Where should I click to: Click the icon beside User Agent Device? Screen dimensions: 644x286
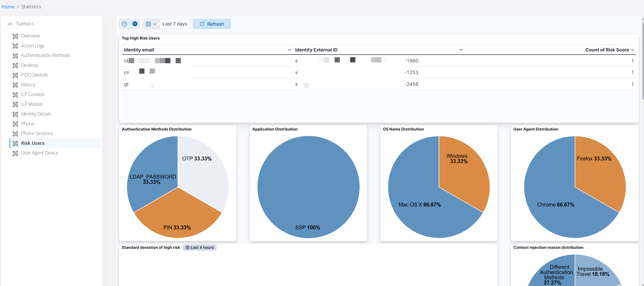(x=15, y=153)
